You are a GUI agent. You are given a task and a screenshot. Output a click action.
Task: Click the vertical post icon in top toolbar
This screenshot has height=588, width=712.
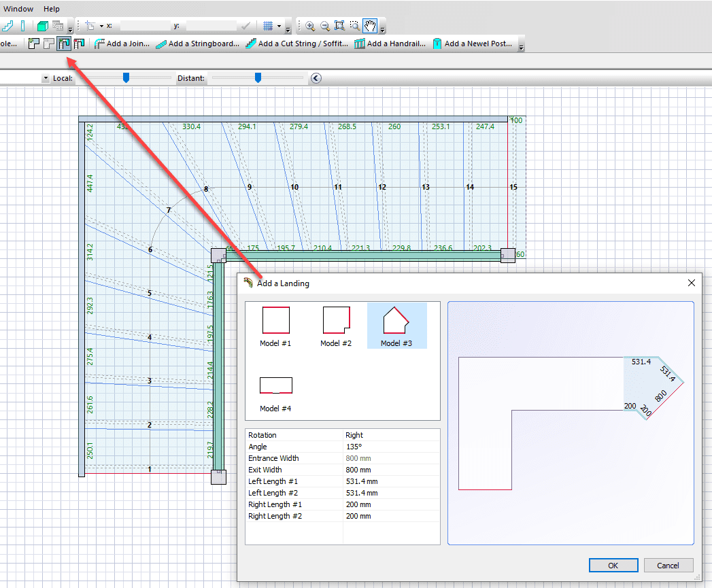[x=22, y=26]
